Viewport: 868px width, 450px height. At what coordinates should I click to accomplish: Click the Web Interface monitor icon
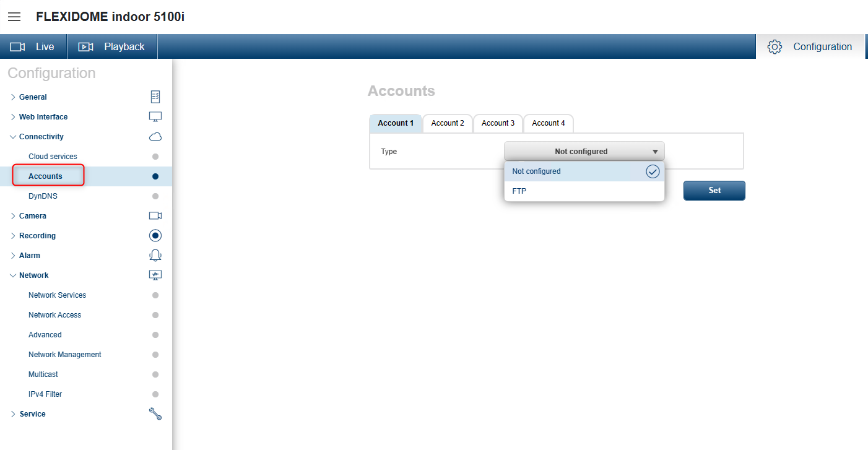(x=155, y=117)
